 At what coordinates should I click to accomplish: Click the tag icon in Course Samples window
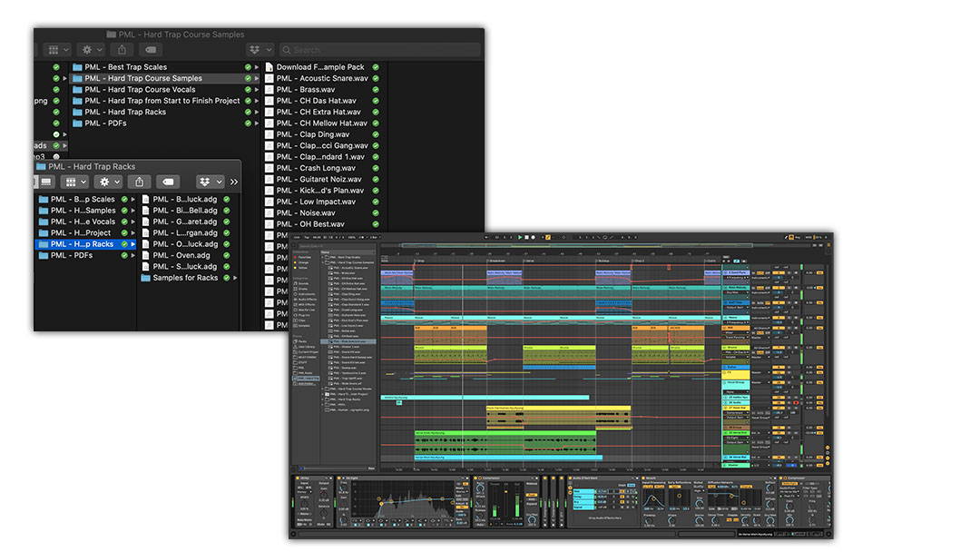[151, 49]
